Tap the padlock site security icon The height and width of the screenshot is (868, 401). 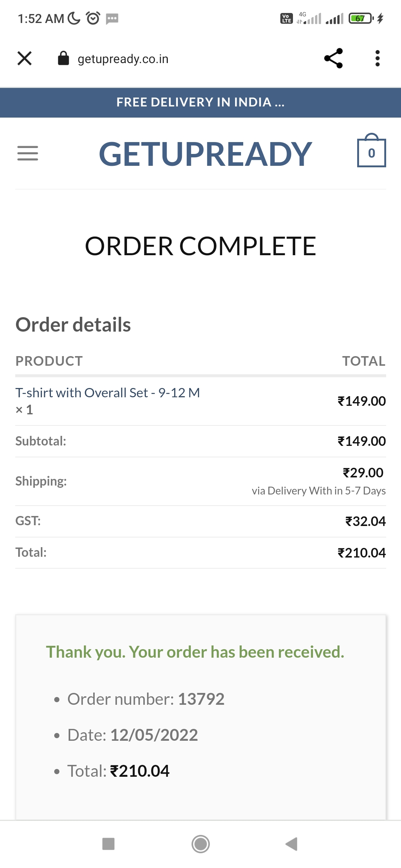[63, 58]
